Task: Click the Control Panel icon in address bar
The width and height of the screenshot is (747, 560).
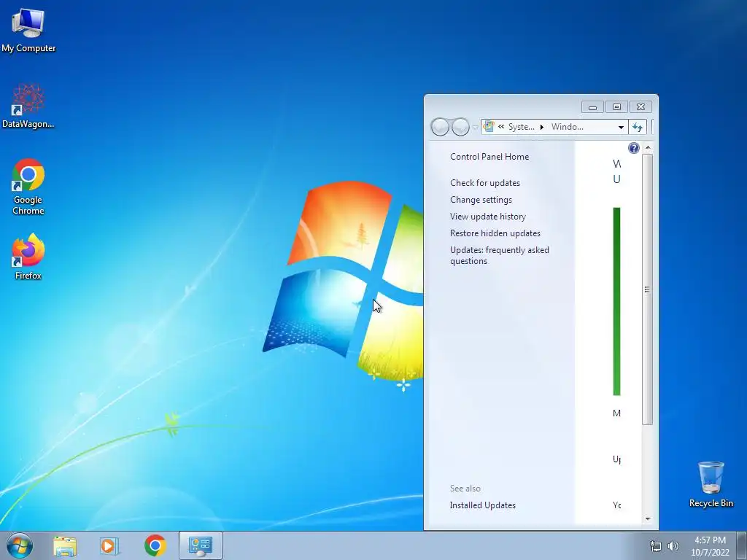Action: 488,127
